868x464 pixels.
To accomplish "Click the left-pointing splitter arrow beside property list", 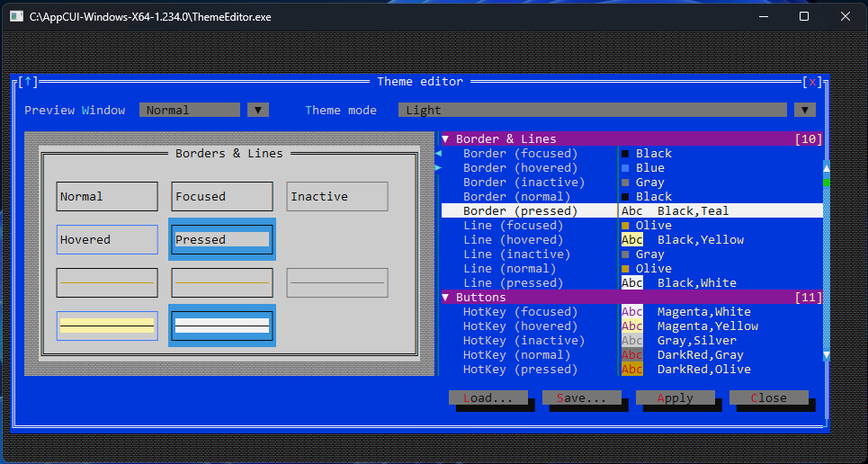I will click(x=438, y=154).
